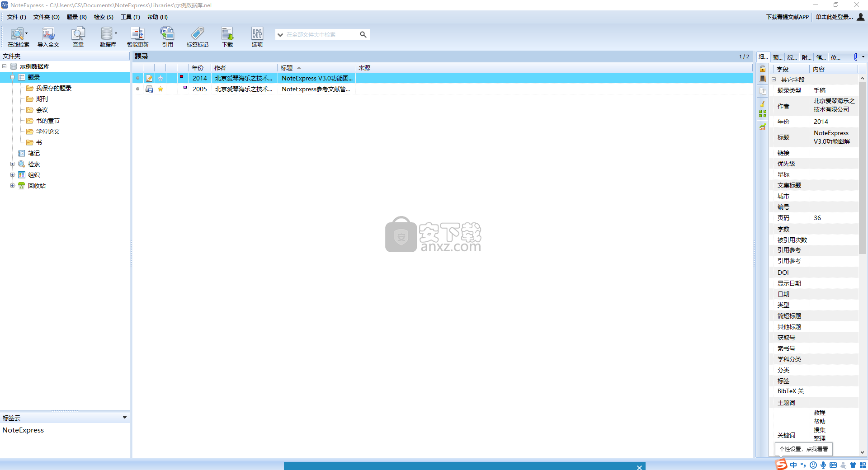
Task: Click the blue paperclip attachment icon
Action: [855, 57]
